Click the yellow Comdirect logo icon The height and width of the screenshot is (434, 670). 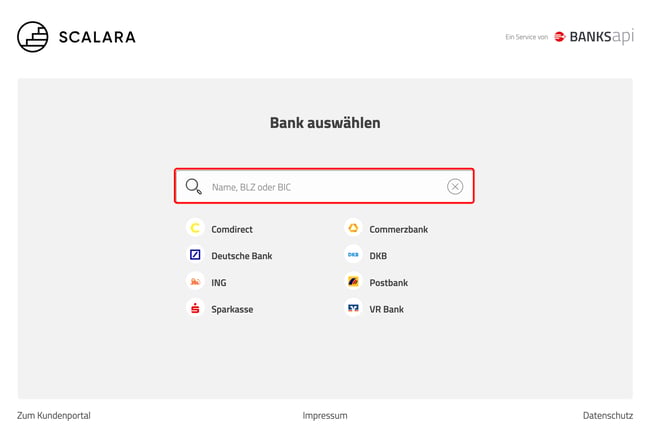[195, 228]
